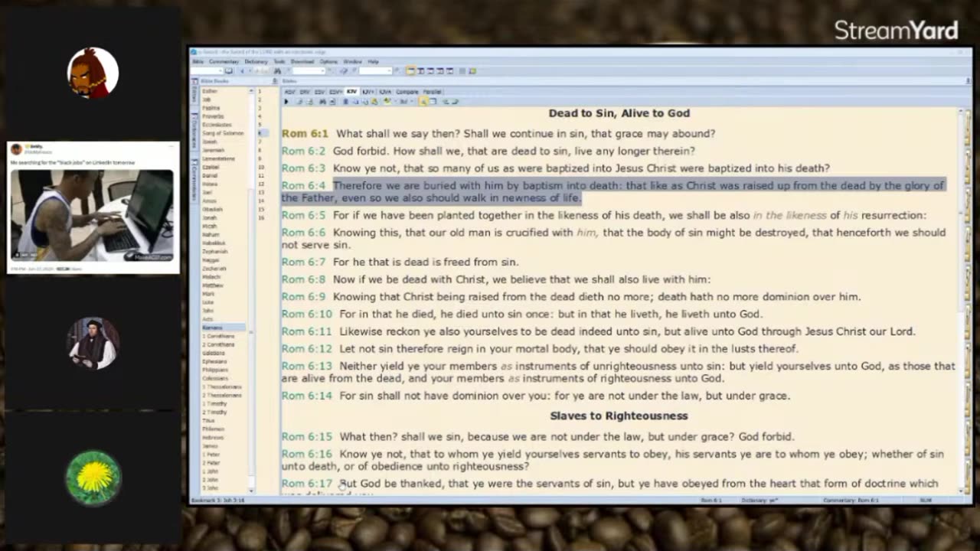Screen dimensions: 980x551
Task: Open the Tools menu
Action: 279,62
